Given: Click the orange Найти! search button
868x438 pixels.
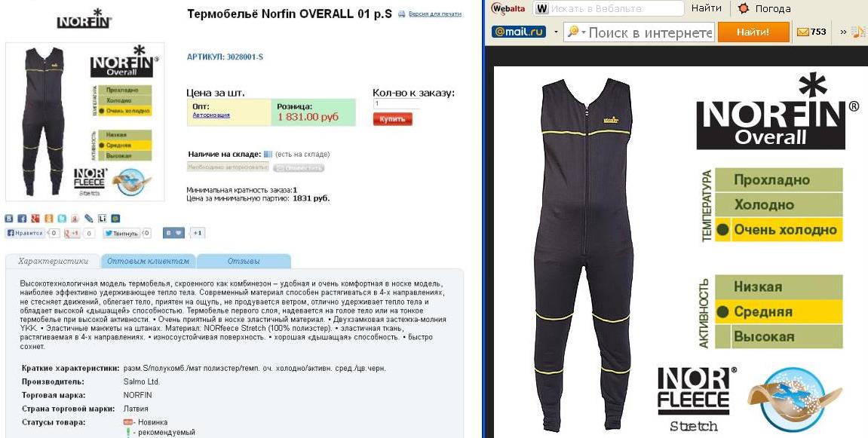Looking at the screenshot, I should click(753, 32).
